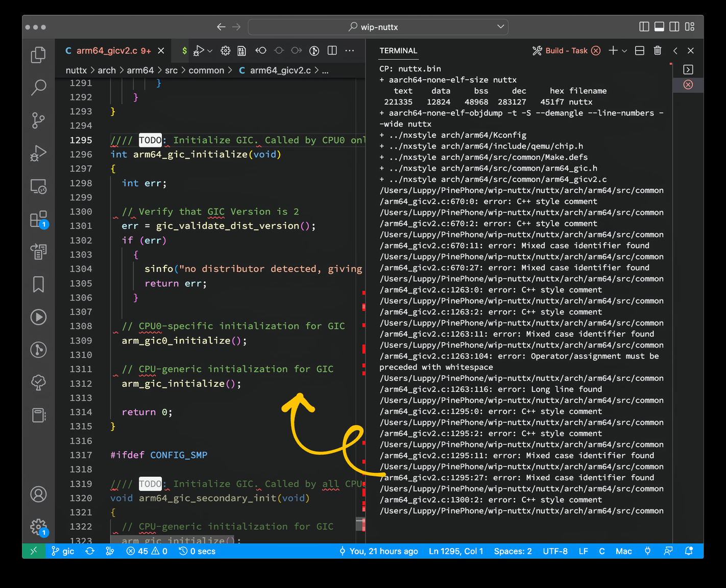The height and width of the screenshot is (588, 726).
Task: Toggle the secondary sidebar on the right
Action: pyautogui.click(x=674, y=27)
